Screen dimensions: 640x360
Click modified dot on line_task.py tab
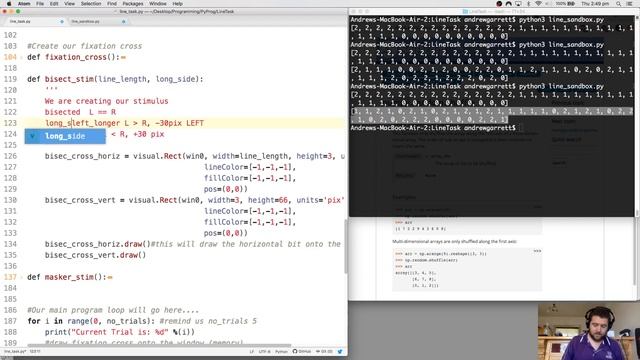point(62,21)
